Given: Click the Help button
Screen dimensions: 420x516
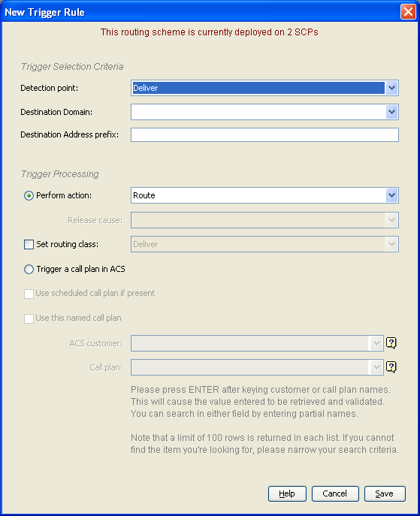Looking at the screenshot, I should click(x=287, y=493).
